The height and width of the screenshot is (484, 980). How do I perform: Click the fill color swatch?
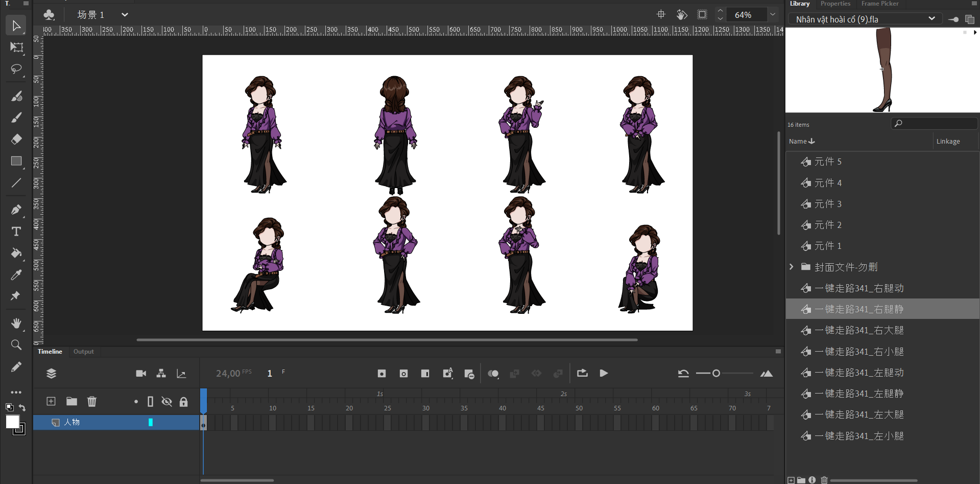[x=12, y=422]
